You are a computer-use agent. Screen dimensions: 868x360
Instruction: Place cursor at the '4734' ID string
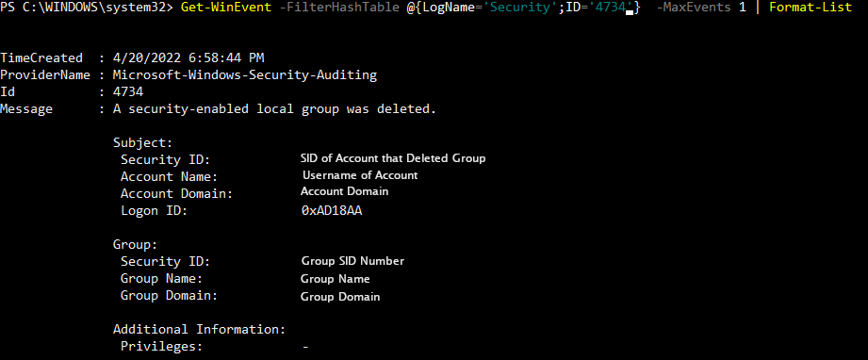[610, 8]
